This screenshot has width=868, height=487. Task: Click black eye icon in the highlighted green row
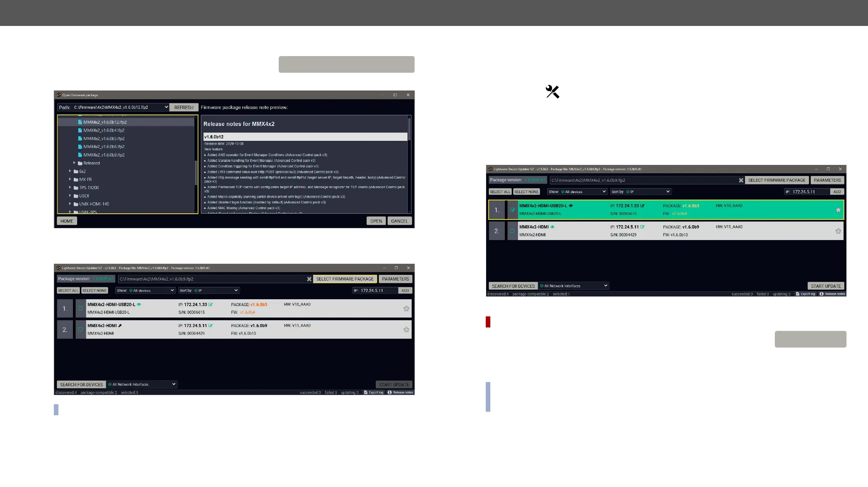point(571,206)
